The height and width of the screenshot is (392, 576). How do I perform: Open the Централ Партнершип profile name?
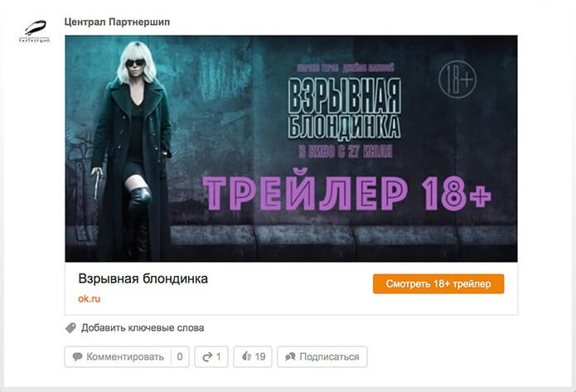pyautogui.click(x=117, y=22)
